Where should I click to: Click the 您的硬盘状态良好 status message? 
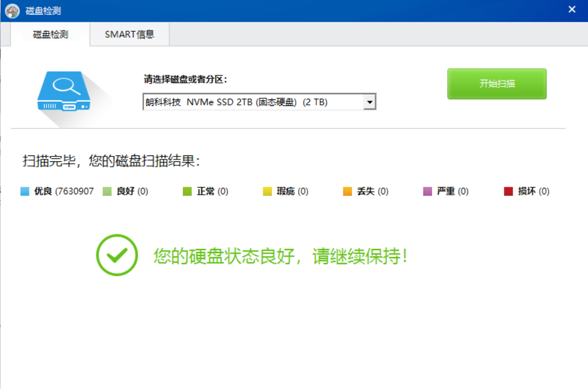click(x=280, y=256)
